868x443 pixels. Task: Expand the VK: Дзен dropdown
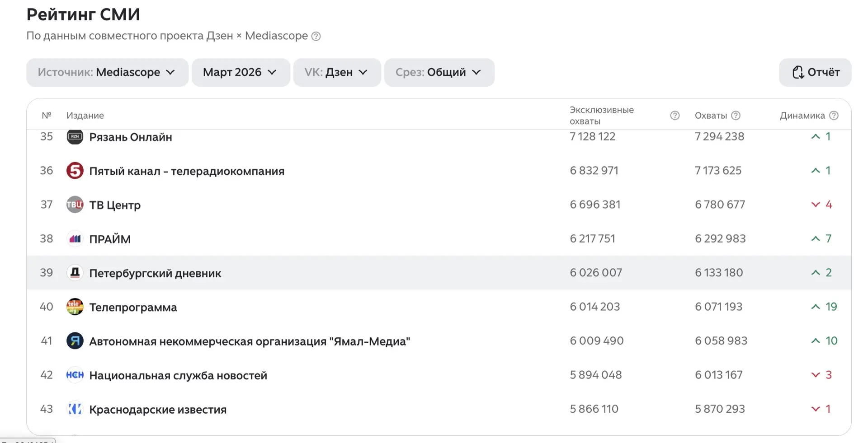[336, 72]
